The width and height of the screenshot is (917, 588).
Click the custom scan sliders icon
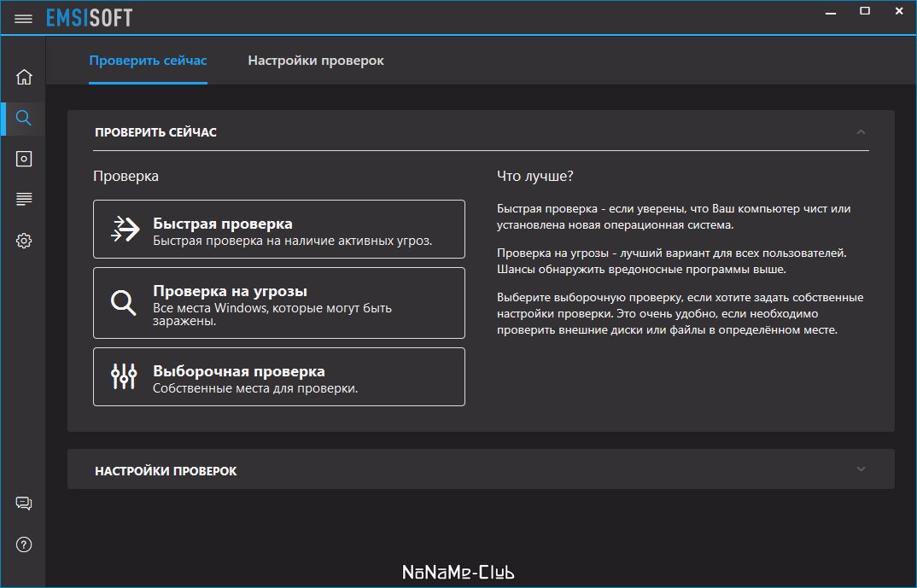pyautogui.click(x=124, y=376)
